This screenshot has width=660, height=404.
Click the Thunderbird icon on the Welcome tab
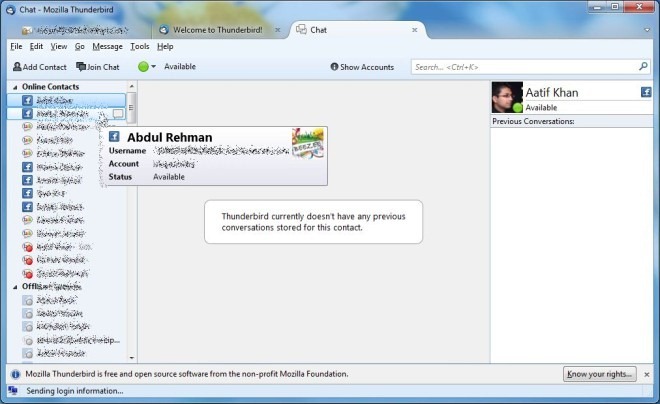click(164, 29)
